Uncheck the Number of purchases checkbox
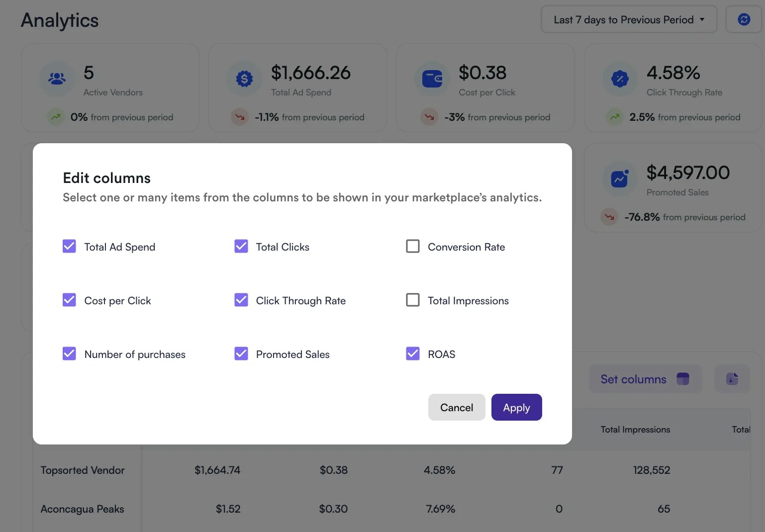 [x=69, y=354]
